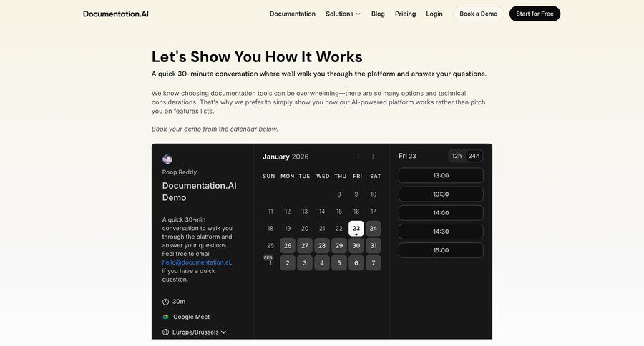
Task: Open Documentation in the top navigation
Action: tap(292, 14)
